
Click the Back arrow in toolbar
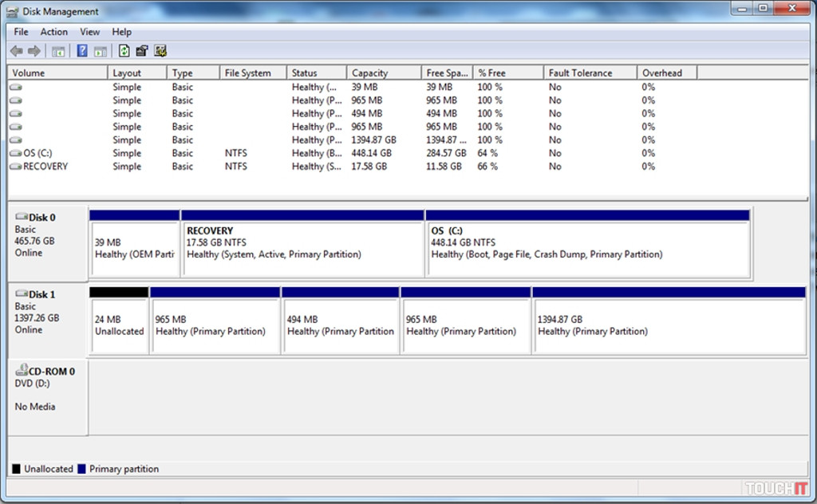(x=16, y=51)
